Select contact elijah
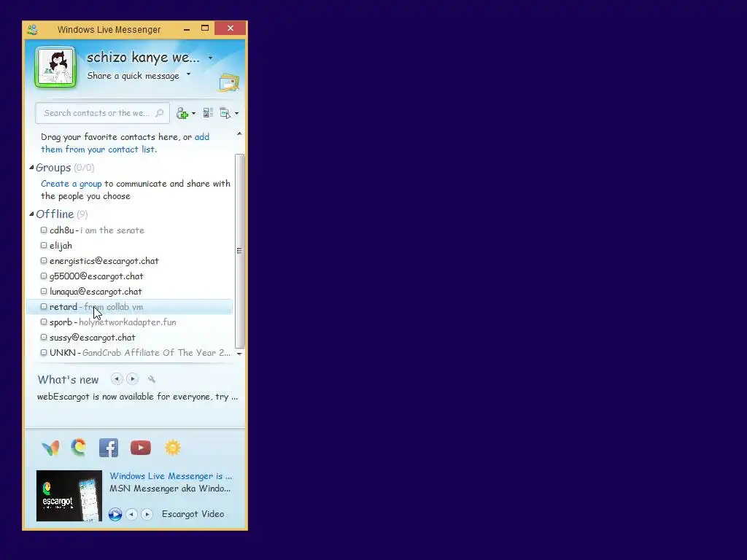This screenshot has width=747, height=560. tap(130, 246)
